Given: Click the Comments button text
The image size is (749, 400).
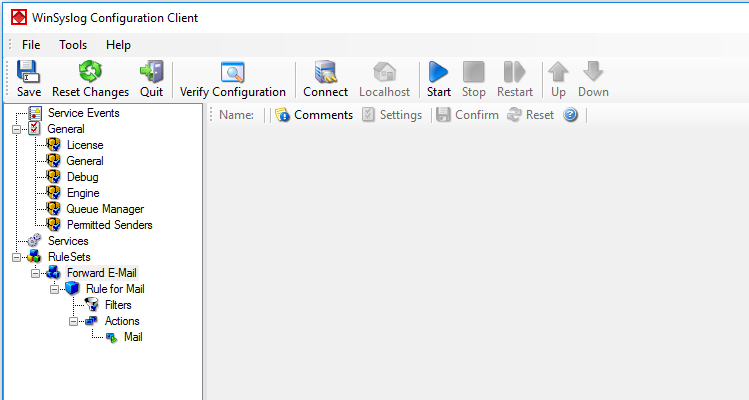Looking at the screenshot, I should [x=323, y=115].
